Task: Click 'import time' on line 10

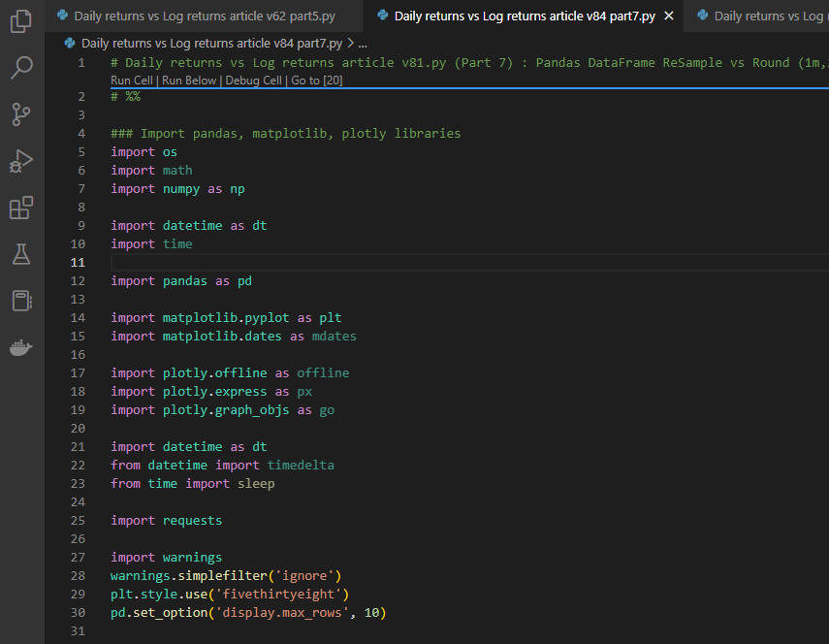Action: (x=151, y=243)
